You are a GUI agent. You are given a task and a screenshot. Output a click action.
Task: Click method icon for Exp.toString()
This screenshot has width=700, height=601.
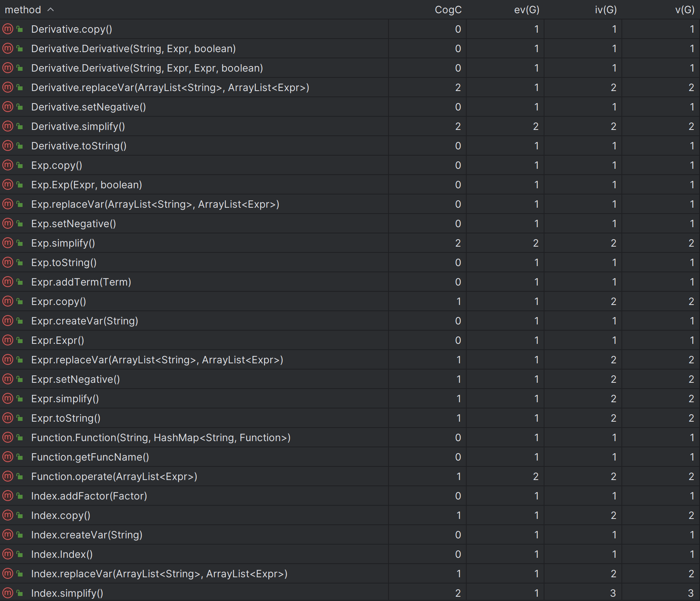pyautogui.click(x=8, y=262)
